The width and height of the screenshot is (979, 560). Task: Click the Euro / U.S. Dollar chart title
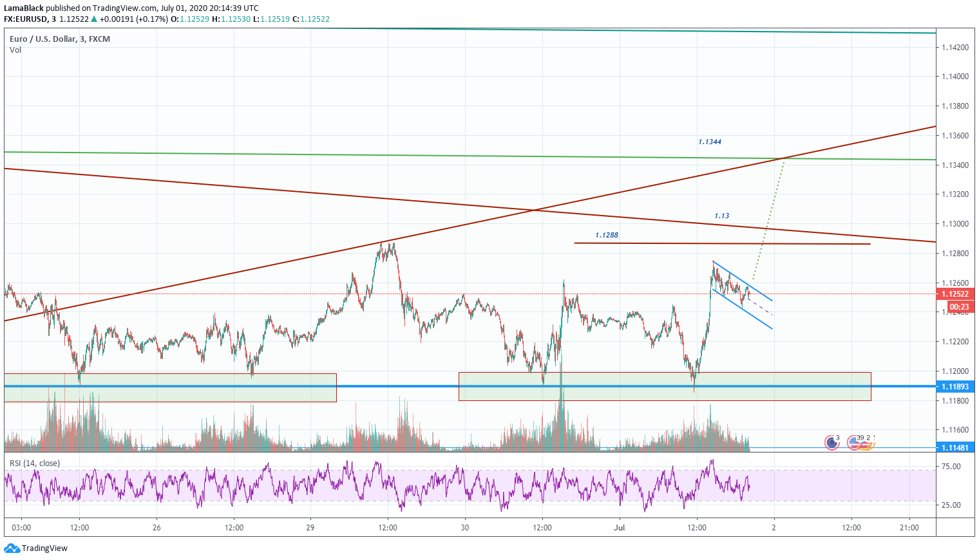[59, 39]
